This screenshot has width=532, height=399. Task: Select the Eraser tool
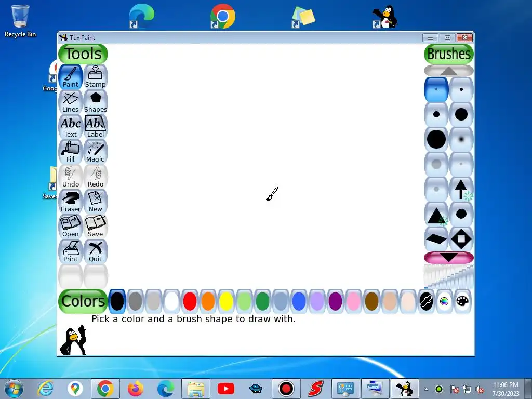71,202
